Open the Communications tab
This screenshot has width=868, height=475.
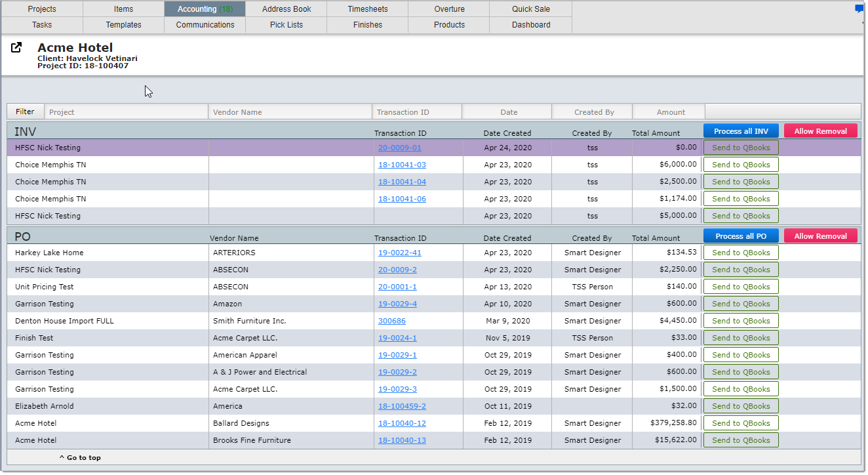click(205, 25)
